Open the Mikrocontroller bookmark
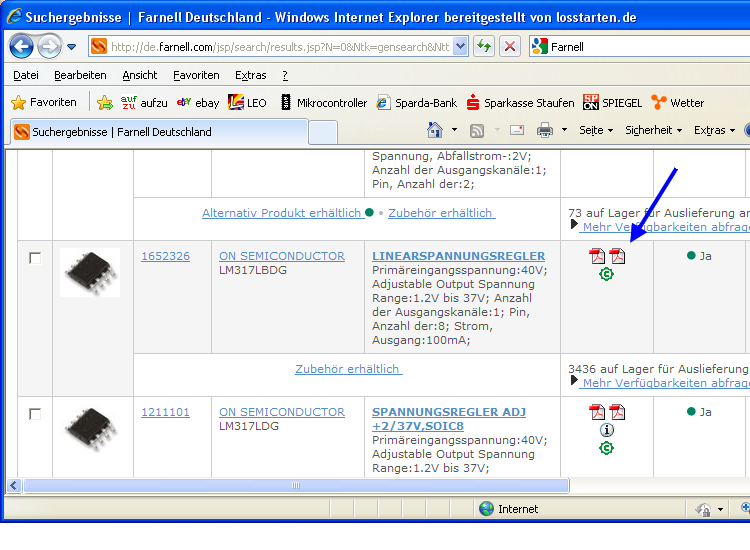This screenshot has height=550, width=750. [324, 102]
